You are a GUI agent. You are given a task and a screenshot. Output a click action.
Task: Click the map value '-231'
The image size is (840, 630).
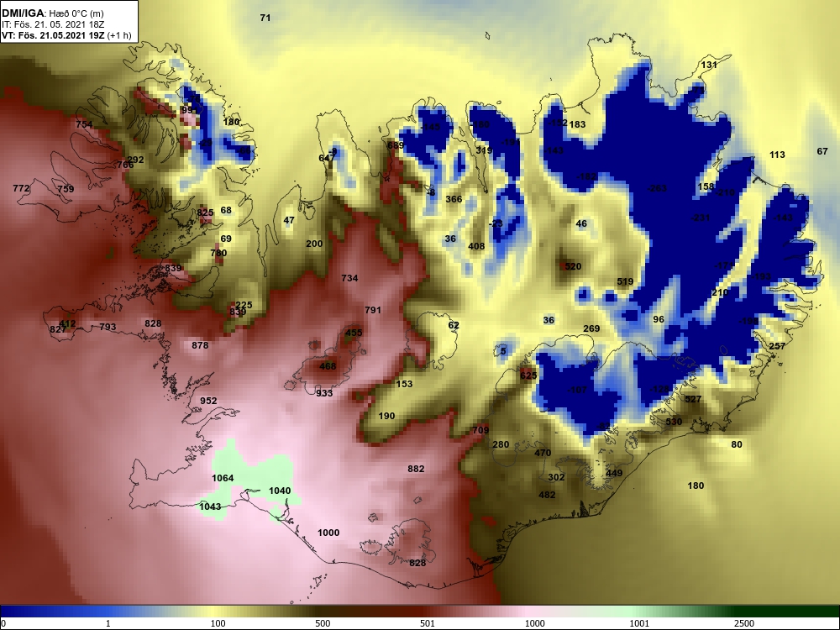click(700, 218)
